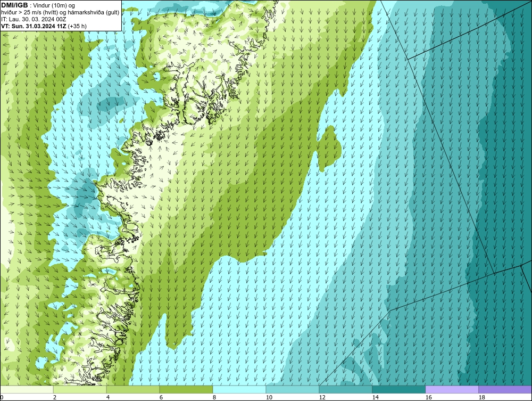Click the 'VT: Sun. 31.03.2024 11Z (+35 h)' line
Screen dimensions: 532x401
coord(44,26)
